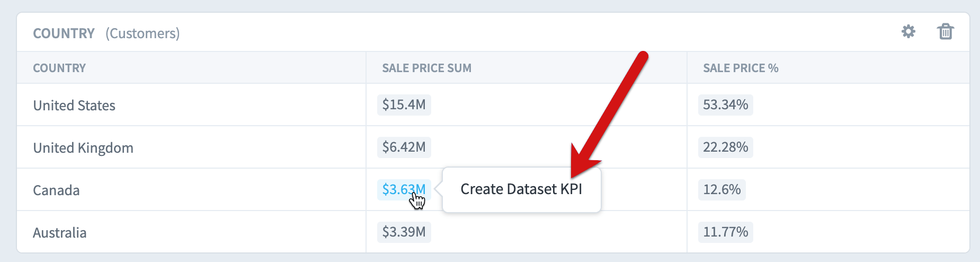Click the $3.63M value for Canada
The image size is (980, 262).
(x=404, y=189)
